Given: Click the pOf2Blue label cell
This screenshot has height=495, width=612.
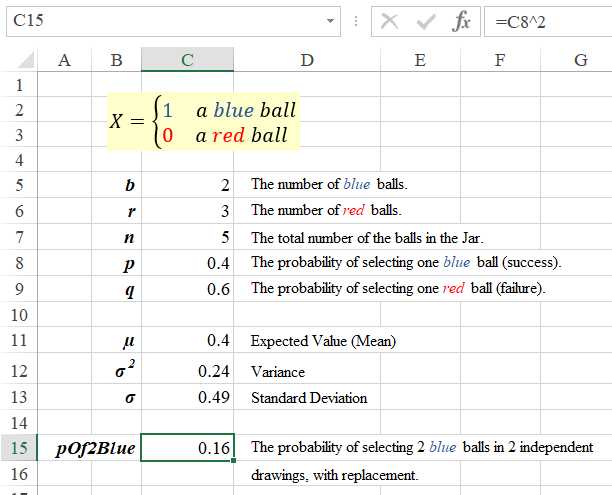Looking at the screenshot, I should coord(95,447).
